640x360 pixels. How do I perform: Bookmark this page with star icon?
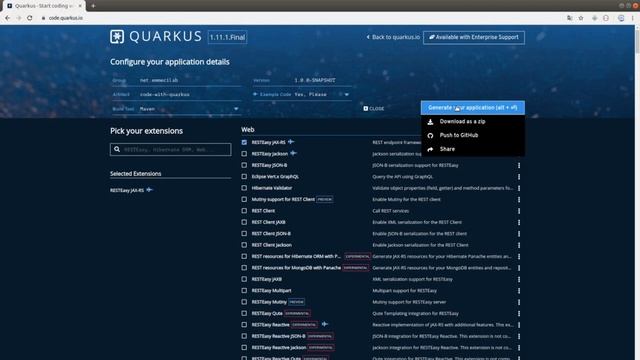(x=581, y=18)
